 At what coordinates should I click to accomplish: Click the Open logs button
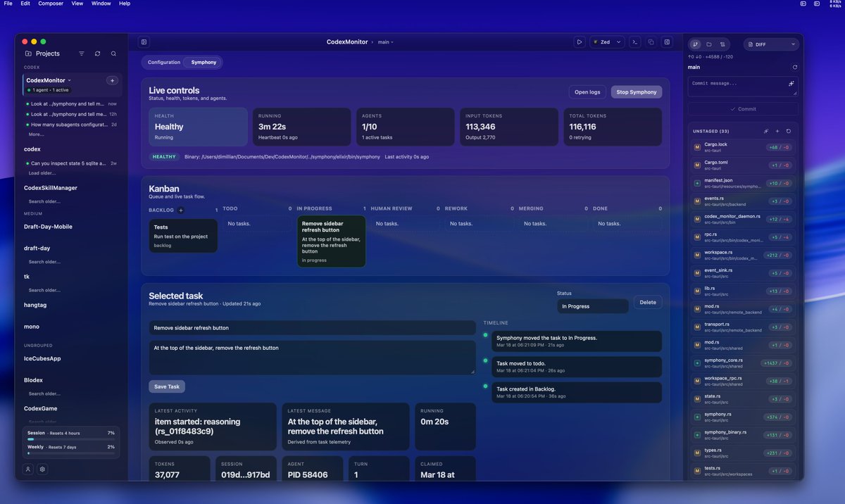(587, 92)
